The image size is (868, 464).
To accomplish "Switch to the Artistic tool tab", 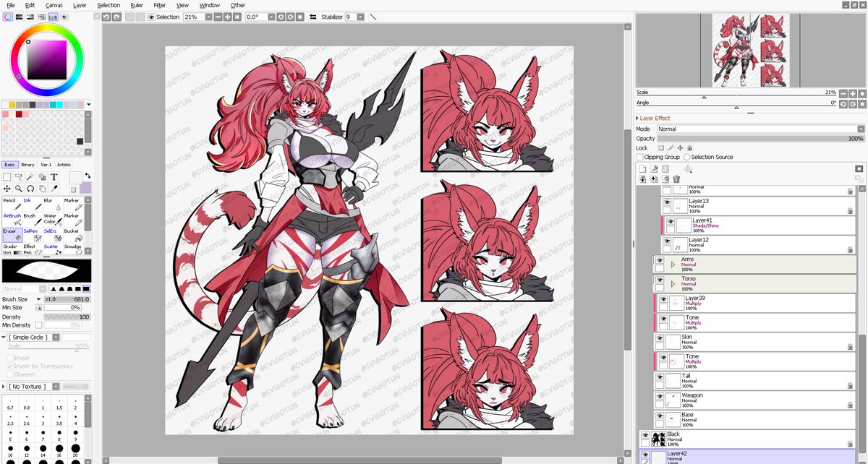I will point(64,165).
